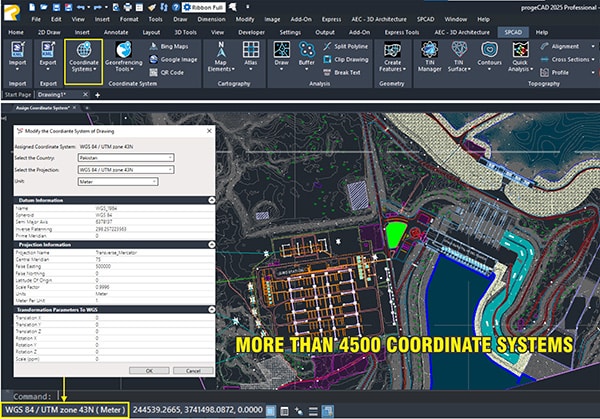This screenshot has width=600, height=419.
Task: Select the SPCAD ribbon tab
Action: coord(513,33)
